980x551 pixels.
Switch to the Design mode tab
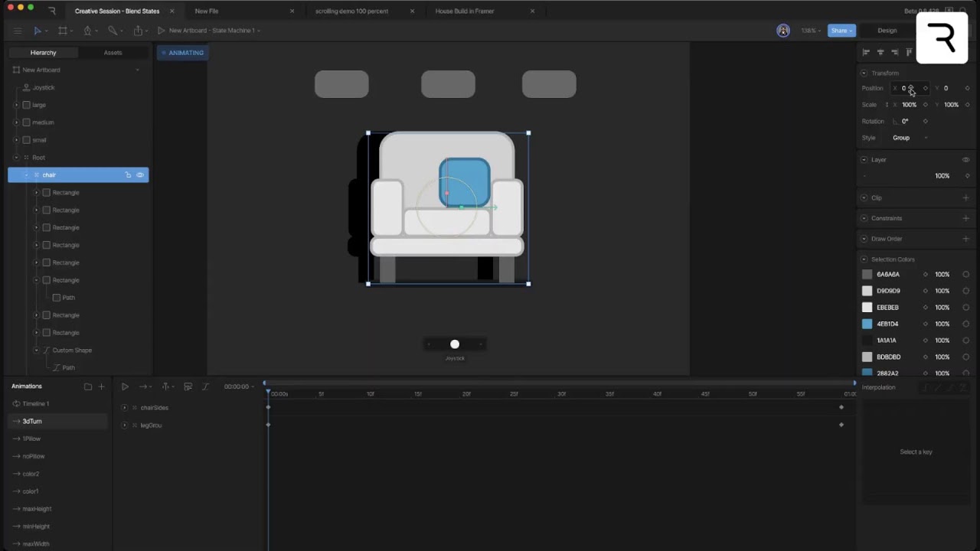tap(887, 31)
